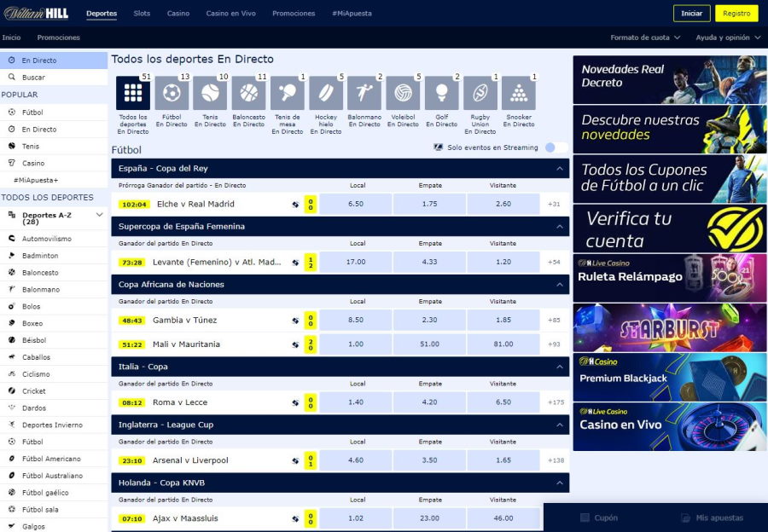
Task: Open the Todos los Cupones de Fútbol banner
Action: [x=670, y=179]
